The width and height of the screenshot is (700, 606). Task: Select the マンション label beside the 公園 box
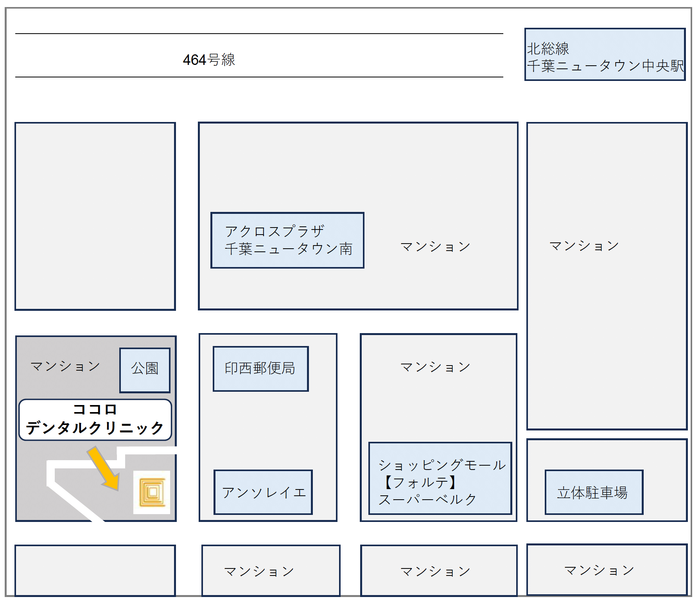coord(65,366)
